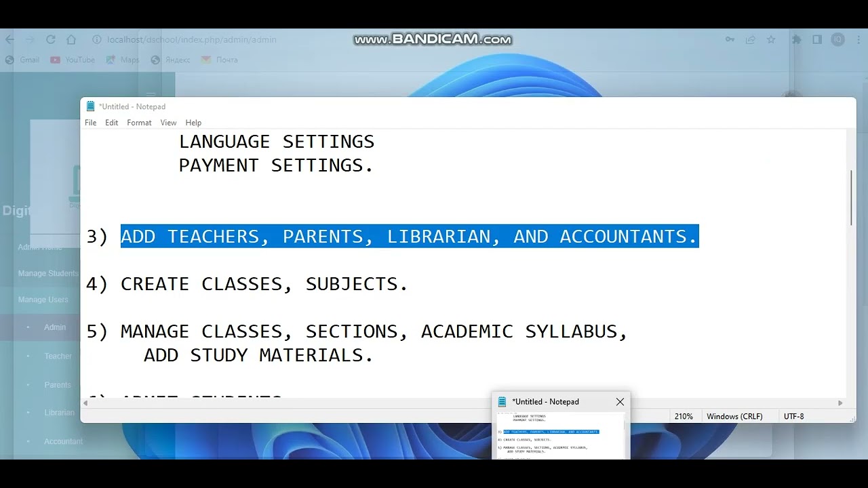The image size is (868, 488).
Task: Open the Edit menu in Notepad
Action: click(x=111, y=123)
